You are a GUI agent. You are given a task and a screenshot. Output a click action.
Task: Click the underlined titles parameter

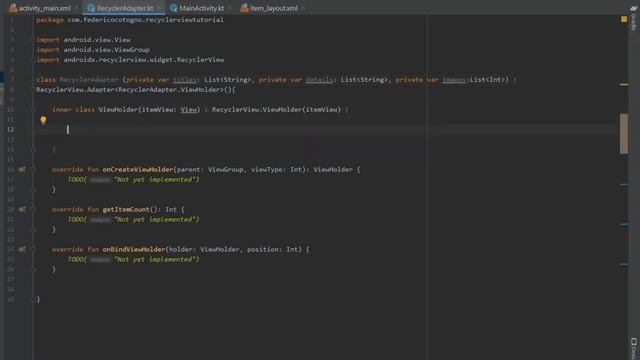click(x=184, y=80)
